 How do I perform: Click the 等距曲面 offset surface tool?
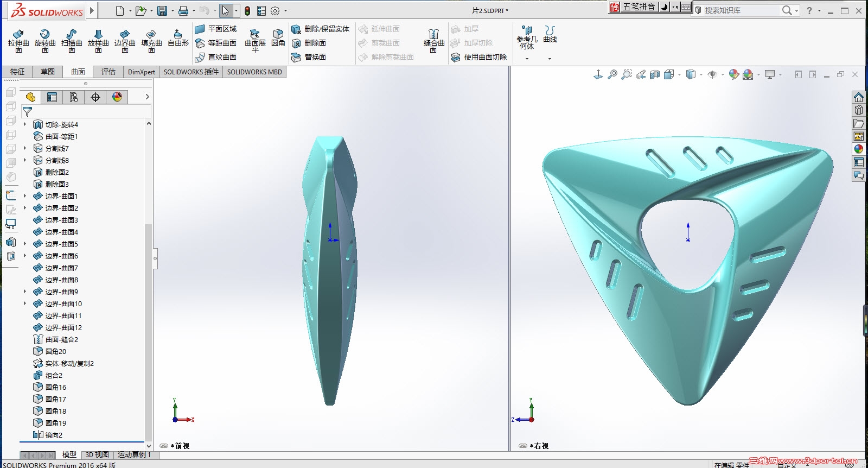tap(216, 43)
